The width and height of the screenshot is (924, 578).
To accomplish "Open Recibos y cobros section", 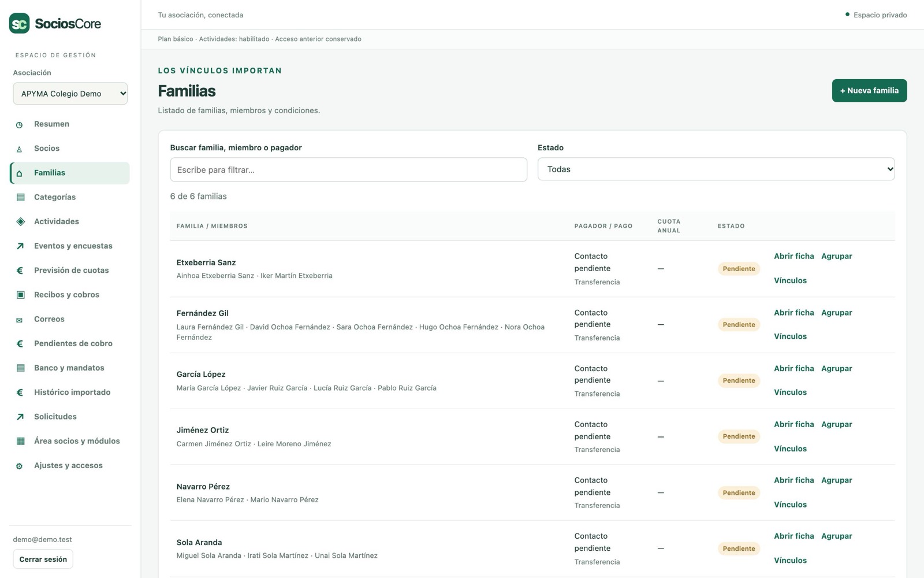I will (70, 295).
